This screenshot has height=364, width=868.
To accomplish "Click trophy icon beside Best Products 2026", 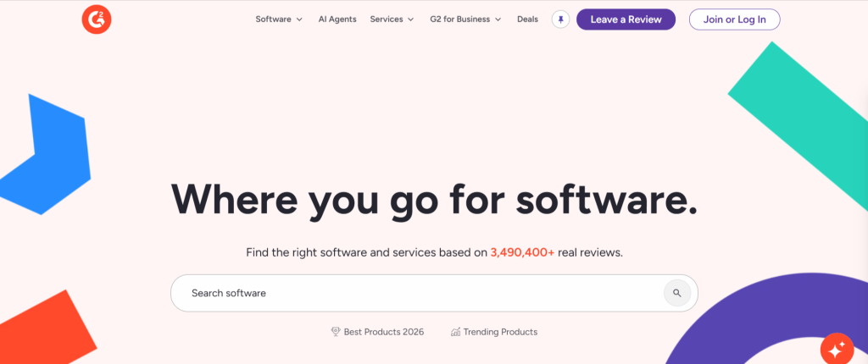I will [x=336, y=332].
